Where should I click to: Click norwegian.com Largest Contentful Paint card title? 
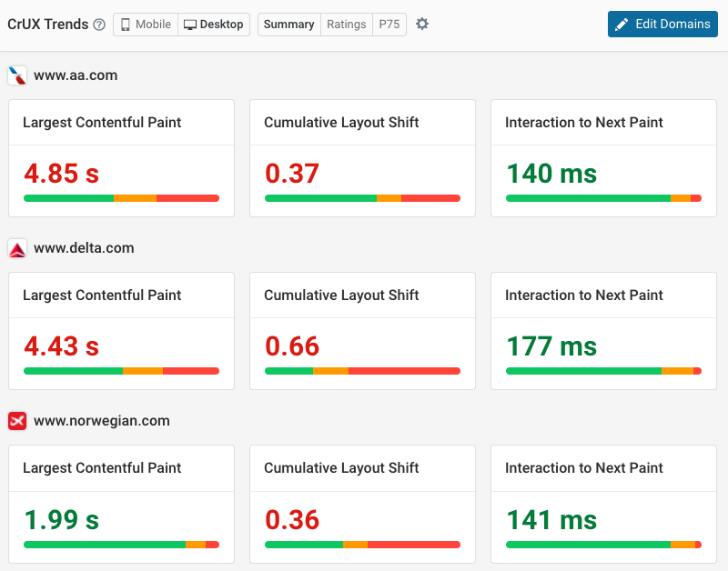(102, 468)
